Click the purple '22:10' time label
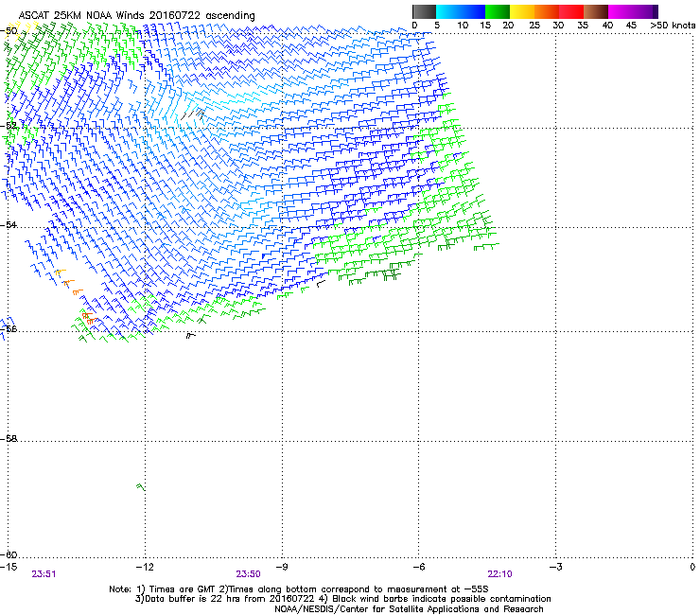The width and height of the screenshot is (700, 615). [x=499, y=574]
